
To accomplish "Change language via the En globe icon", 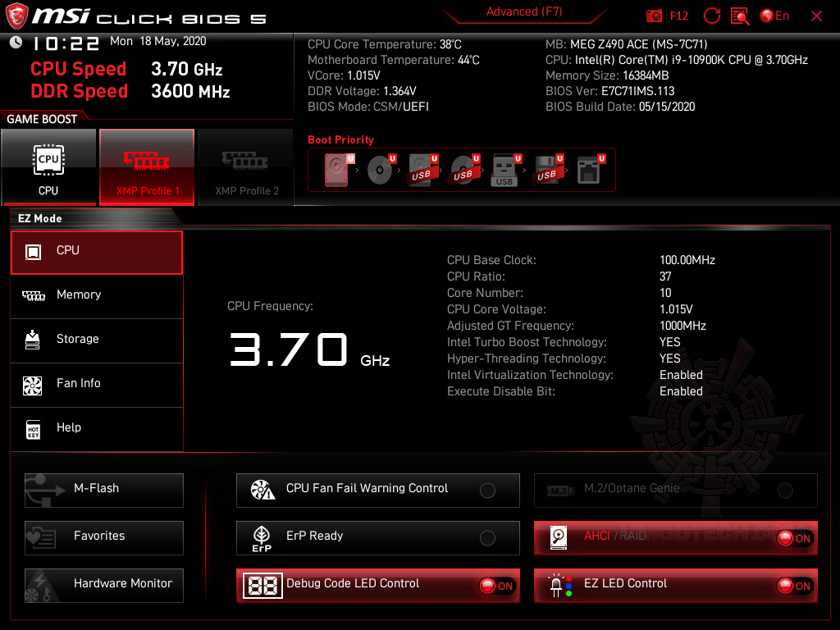I will click(774, 16).
